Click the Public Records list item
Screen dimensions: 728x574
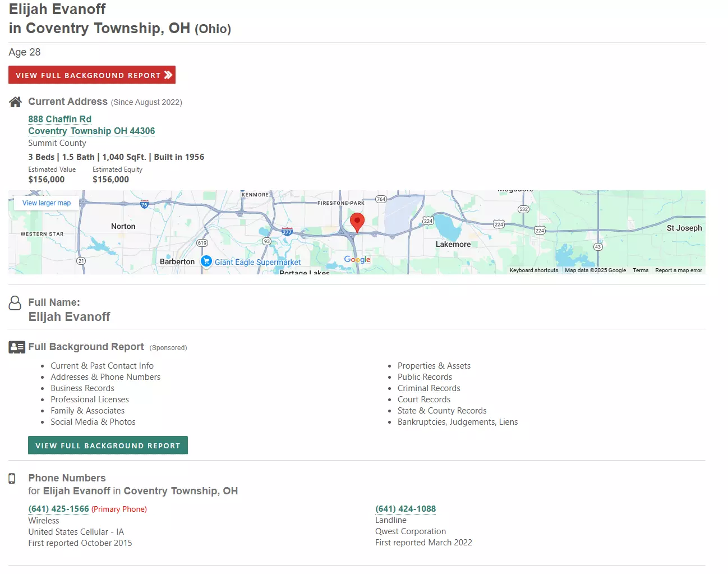[x=425, y=377]
